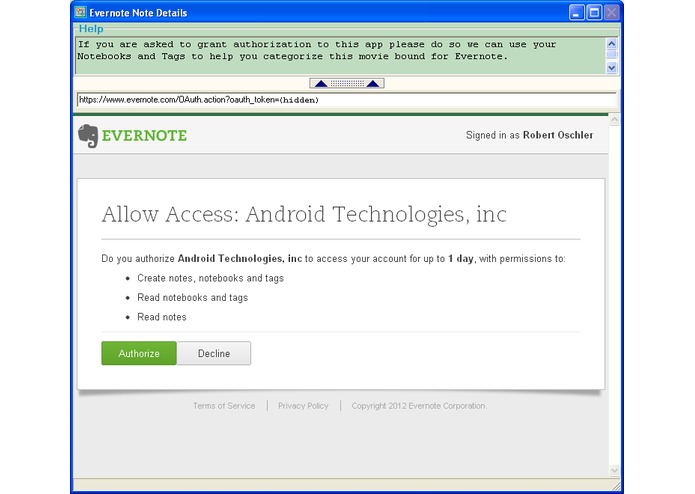Click "Copyright 2012 Evernote Corporation." text
The image size is (695, 494).
click(419, 406)
